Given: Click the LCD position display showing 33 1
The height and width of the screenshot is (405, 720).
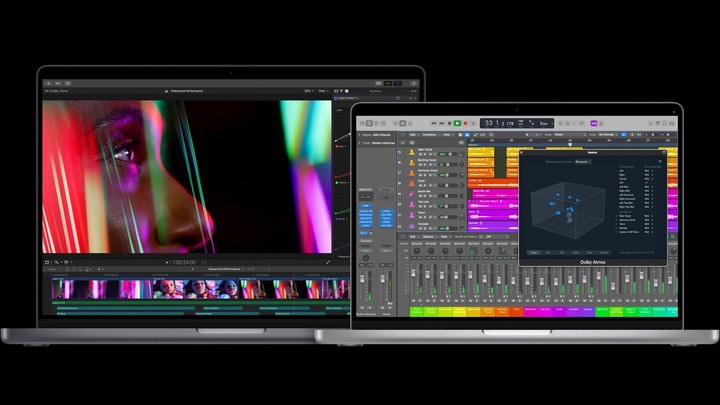Looking at the screenshot, I should coord(491,123).
